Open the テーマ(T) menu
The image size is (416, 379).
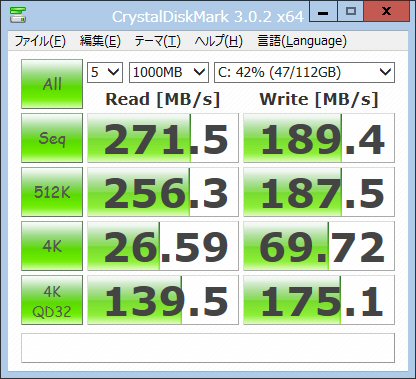tap(158, 41)
